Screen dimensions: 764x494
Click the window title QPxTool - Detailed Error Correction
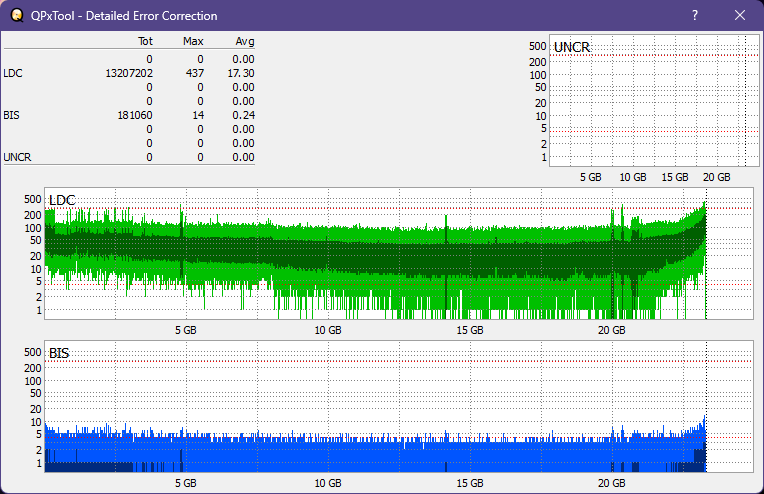point(124,16)
